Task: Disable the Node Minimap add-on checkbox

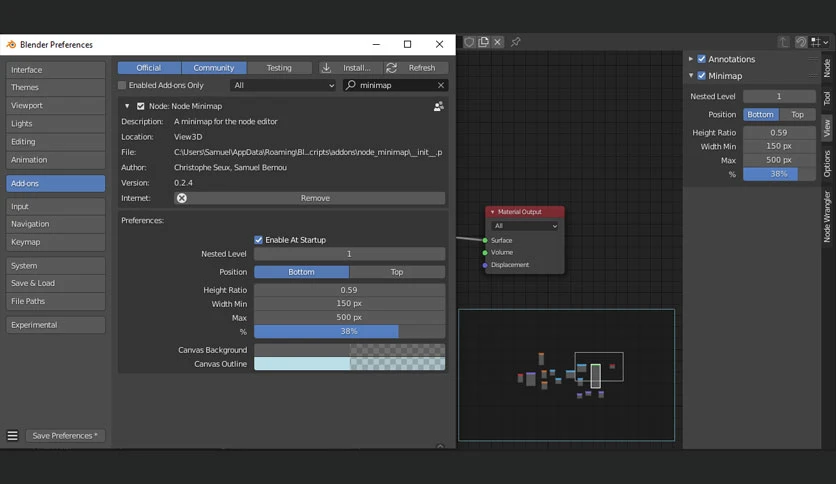Action: [141, 106]
